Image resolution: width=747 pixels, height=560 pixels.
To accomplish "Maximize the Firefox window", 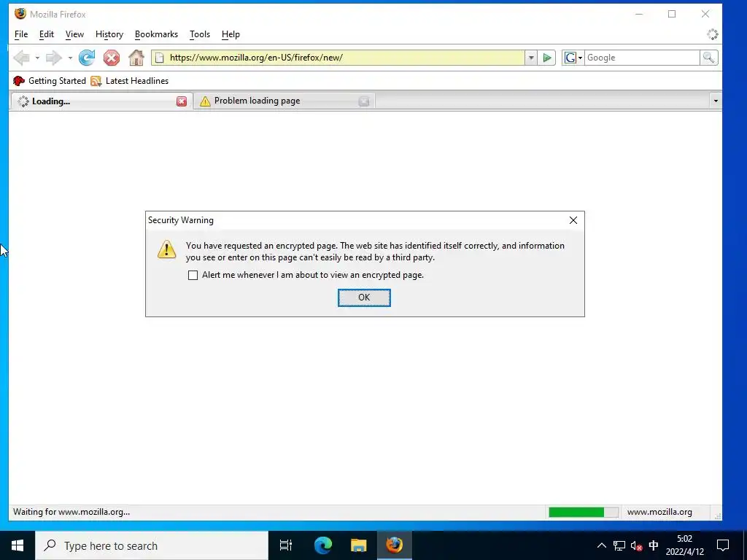I will pyautogui.click(x=672, y=15).
